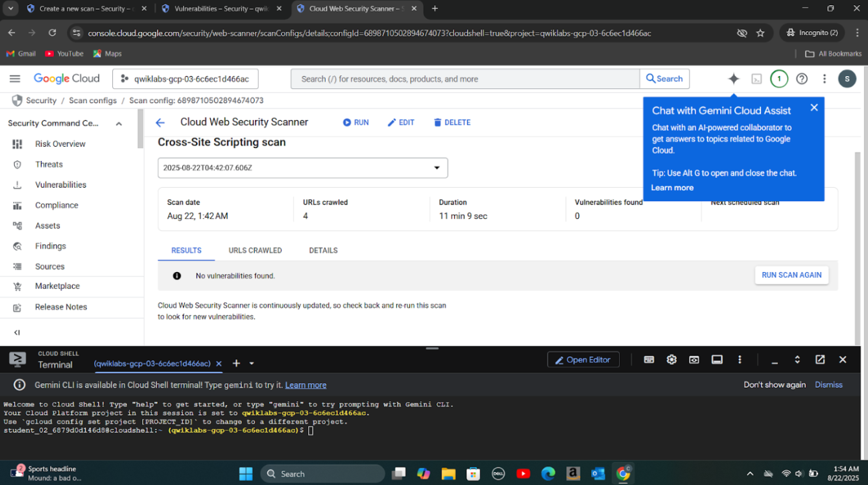Image resolution: width=868 pixels, height=485 pixels.
Task: Expand the new Cloud Shell tab dropdown arrow
Action: pyautogui.click(x=252, y=364)
